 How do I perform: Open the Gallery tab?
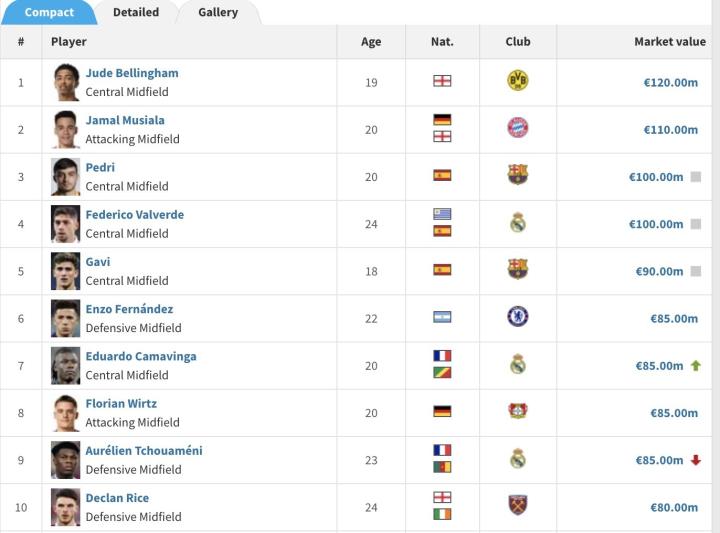(x=218, y=12)
